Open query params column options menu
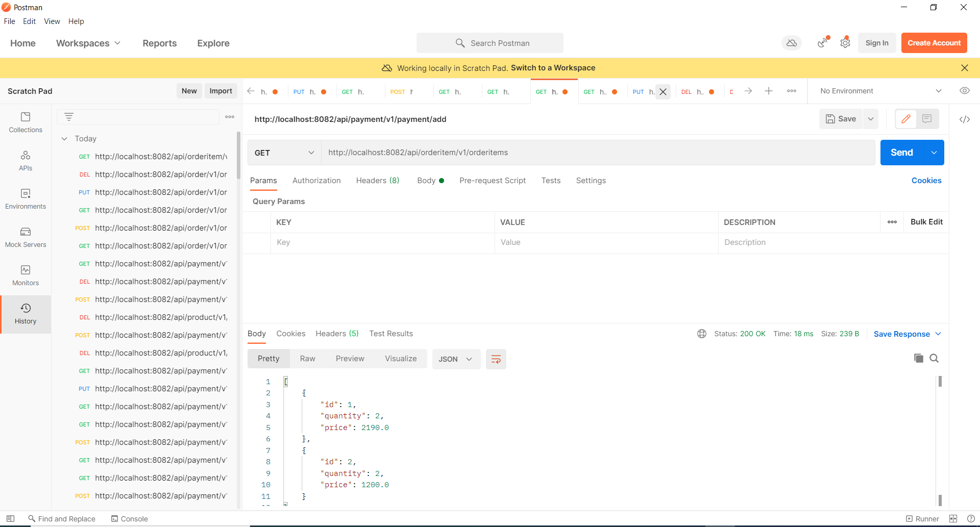 point(892,222)
